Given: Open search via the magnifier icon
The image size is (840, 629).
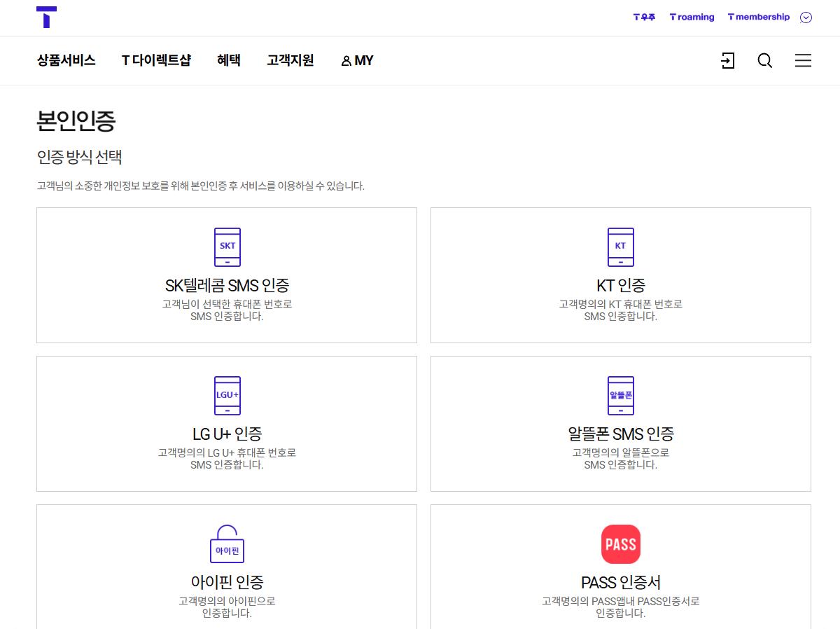Looking at the screenshot, I should click(x=764, y=61).
